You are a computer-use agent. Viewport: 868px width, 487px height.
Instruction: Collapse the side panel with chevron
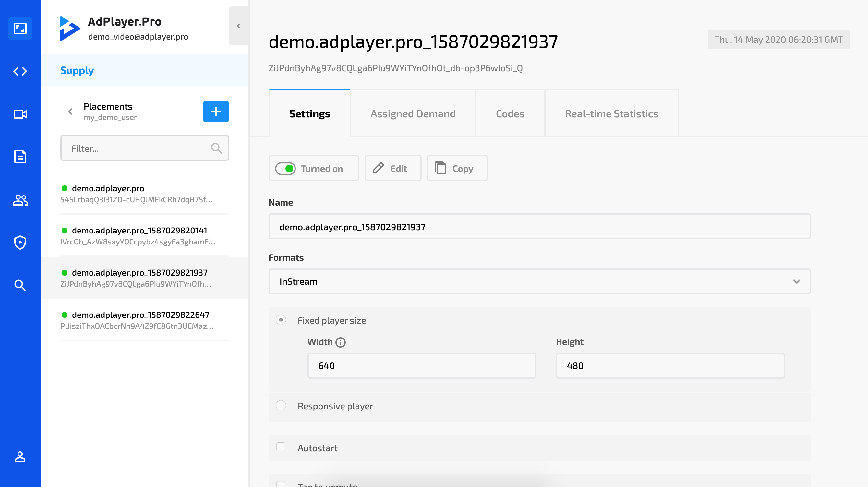238,26
